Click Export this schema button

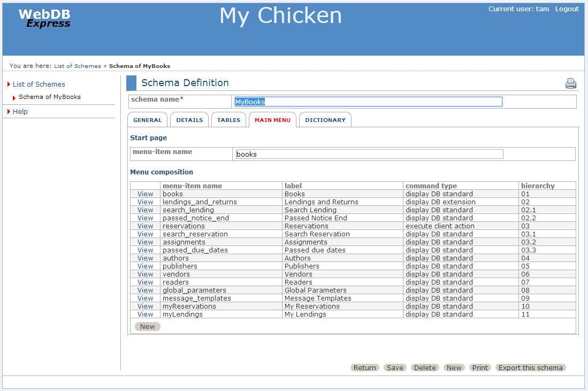[530, 368]
